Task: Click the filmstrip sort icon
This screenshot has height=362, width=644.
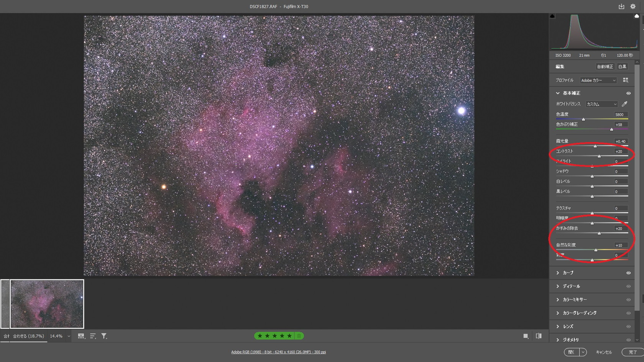Action: (x=93, y=336)
